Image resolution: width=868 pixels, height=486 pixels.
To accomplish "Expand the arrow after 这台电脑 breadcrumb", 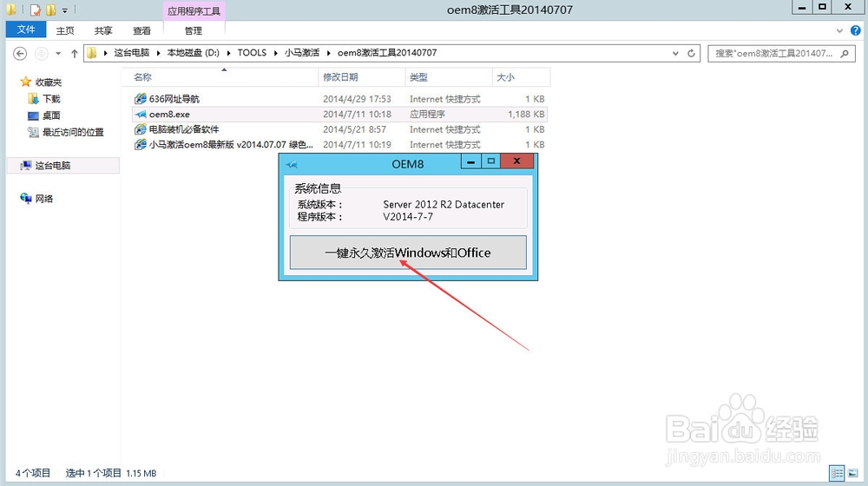I will pyautogui.click(x=158, y=53).
